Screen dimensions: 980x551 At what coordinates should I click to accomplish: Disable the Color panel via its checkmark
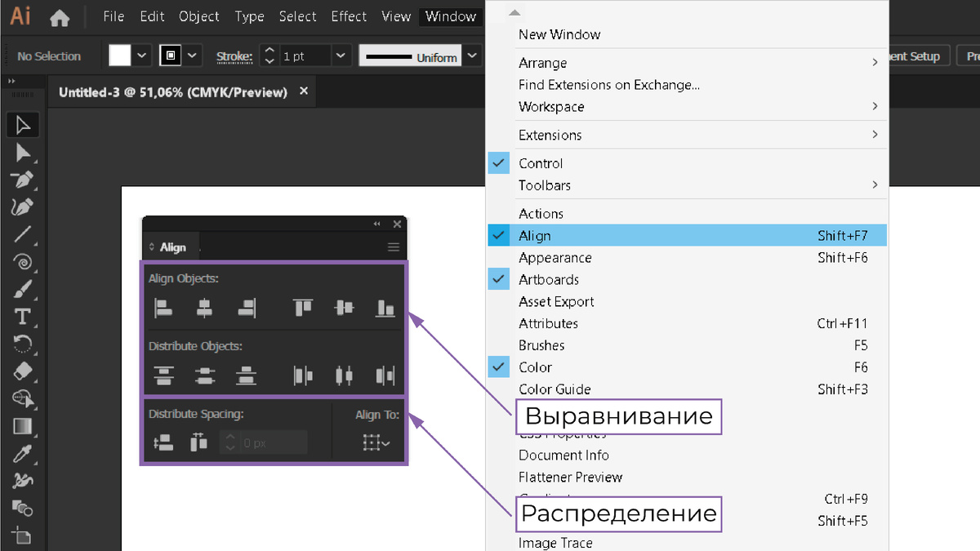(498, 367)
